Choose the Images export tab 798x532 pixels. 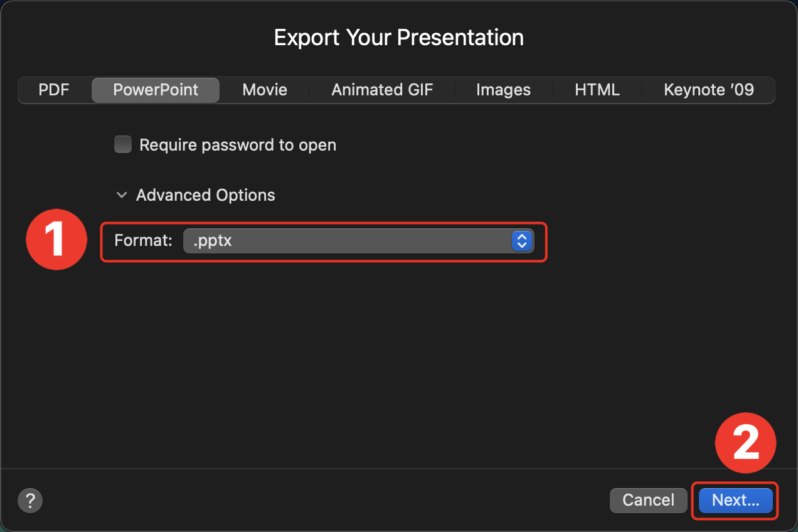click(503, 90)
